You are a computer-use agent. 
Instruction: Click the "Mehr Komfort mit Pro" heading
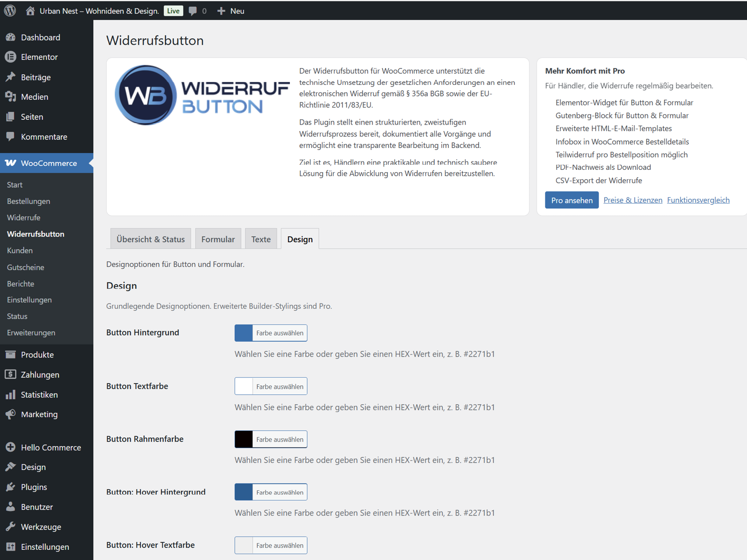tap(585, 71)
